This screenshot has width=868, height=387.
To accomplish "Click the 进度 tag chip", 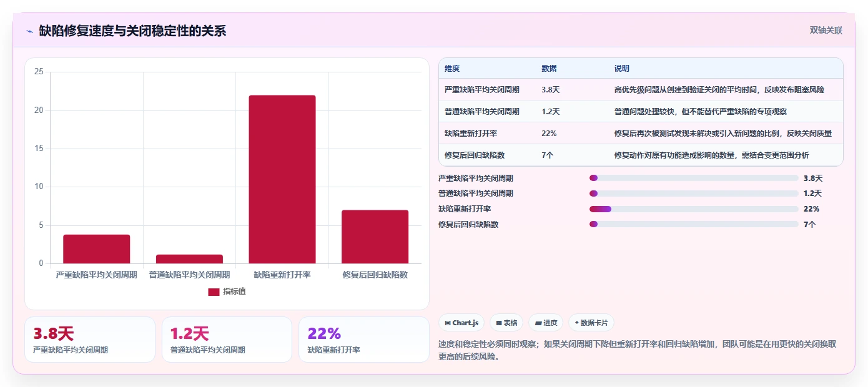I will pyautogui.click(x=546, y=323).
